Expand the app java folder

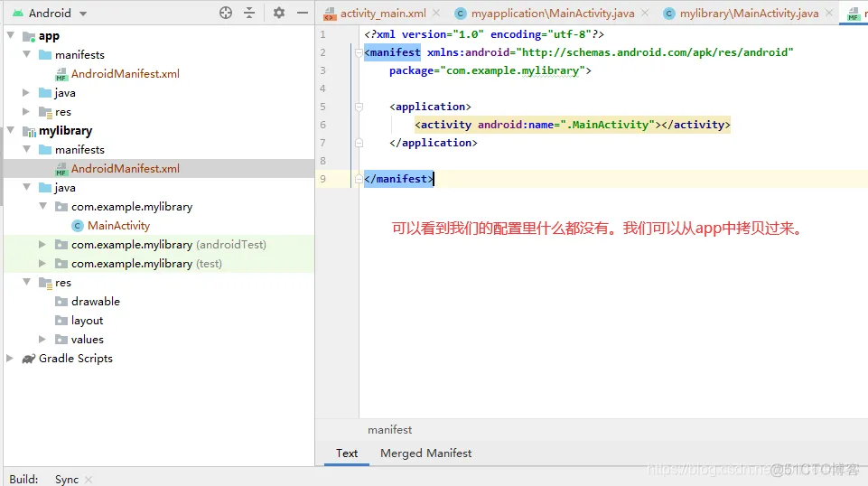(x=26, y=92)
